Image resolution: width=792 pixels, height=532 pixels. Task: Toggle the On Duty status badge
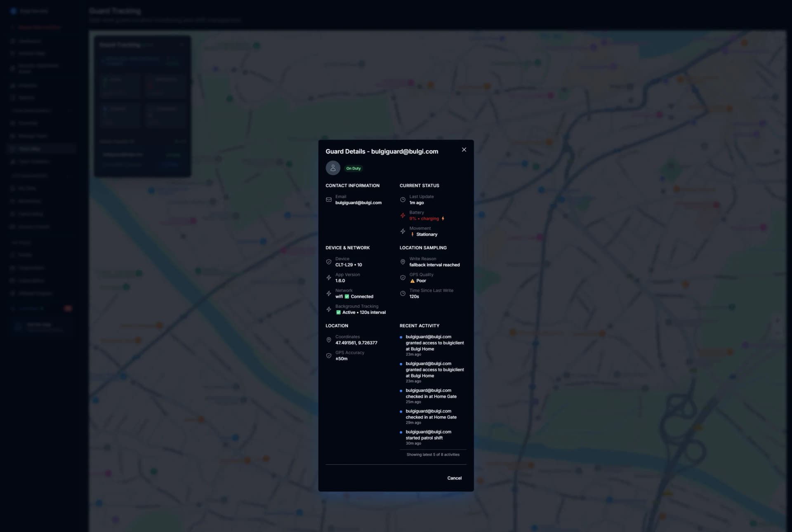click(x=353, y=168)
